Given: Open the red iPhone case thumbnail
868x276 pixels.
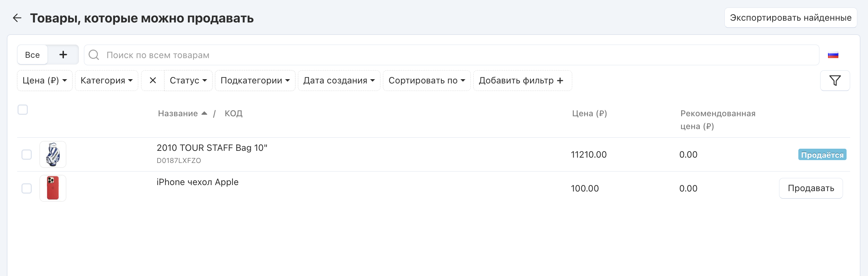Looking at the screenshot, I should (x=53, y=188).
